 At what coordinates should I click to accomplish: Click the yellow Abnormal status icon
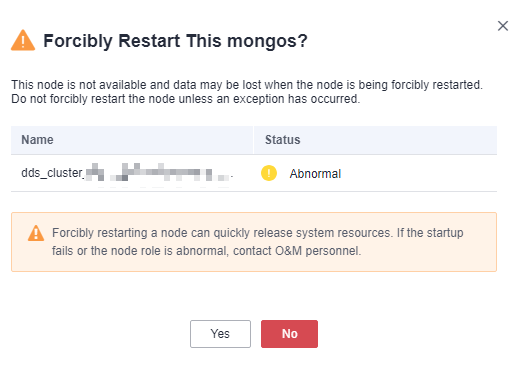coord(269,173)
